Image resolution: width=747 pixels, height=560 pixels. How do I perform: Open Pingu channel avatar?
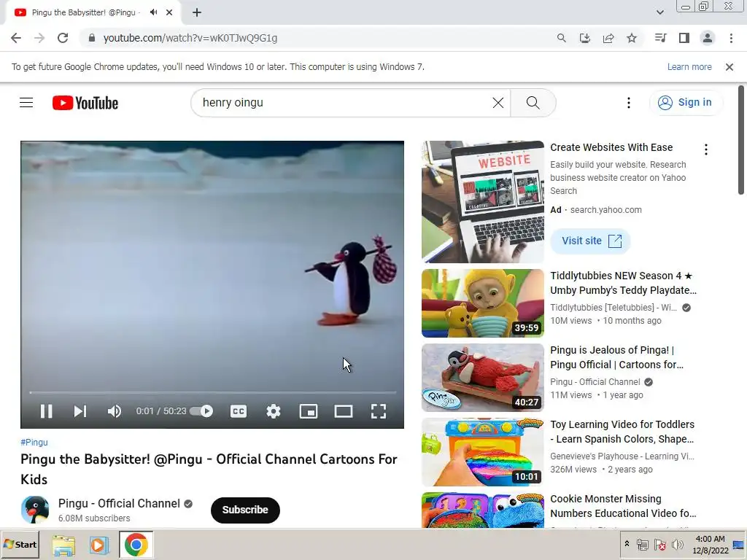click(x=35, y=510)
